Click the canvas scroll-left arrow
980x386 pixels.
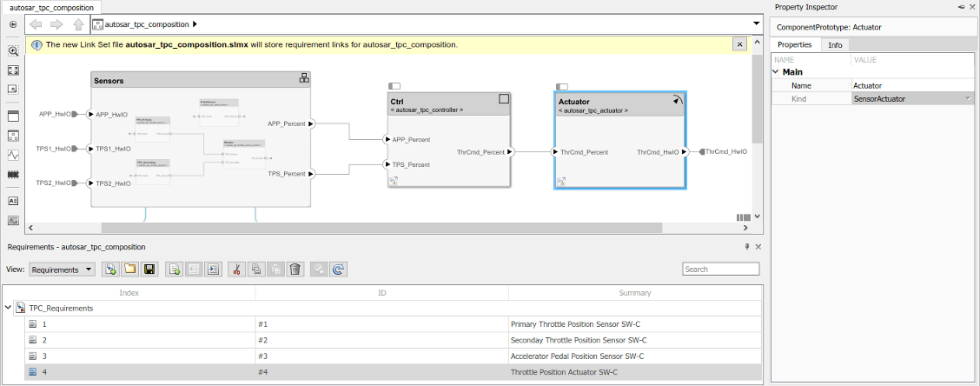pos(29,229)
